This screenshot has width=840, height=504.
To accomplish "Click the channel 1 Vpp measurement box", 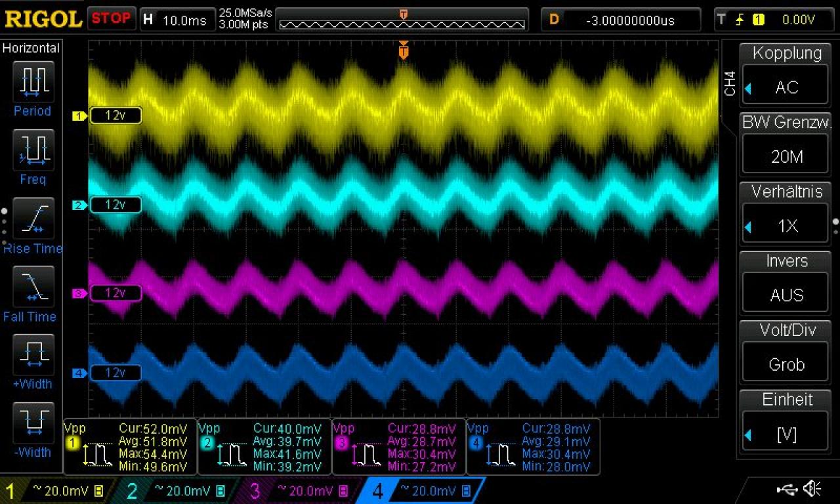I will tap(130, 446).
